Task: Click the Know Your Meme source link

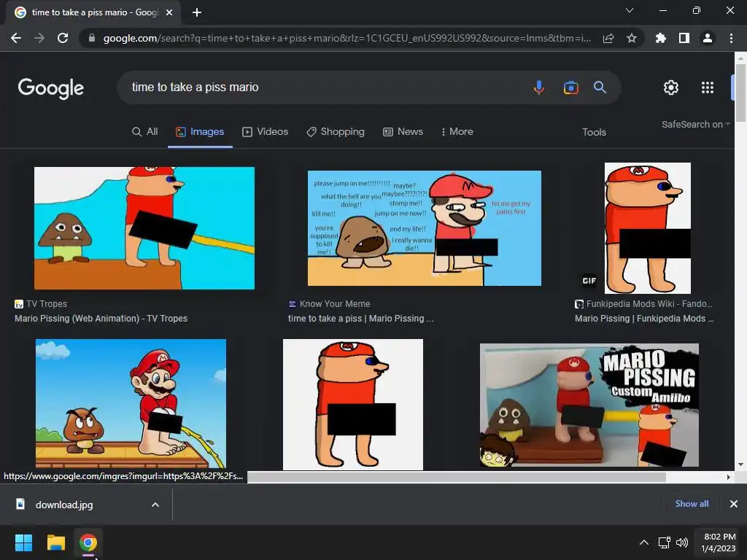Action: pyautogui.click(x=329, y=304)
